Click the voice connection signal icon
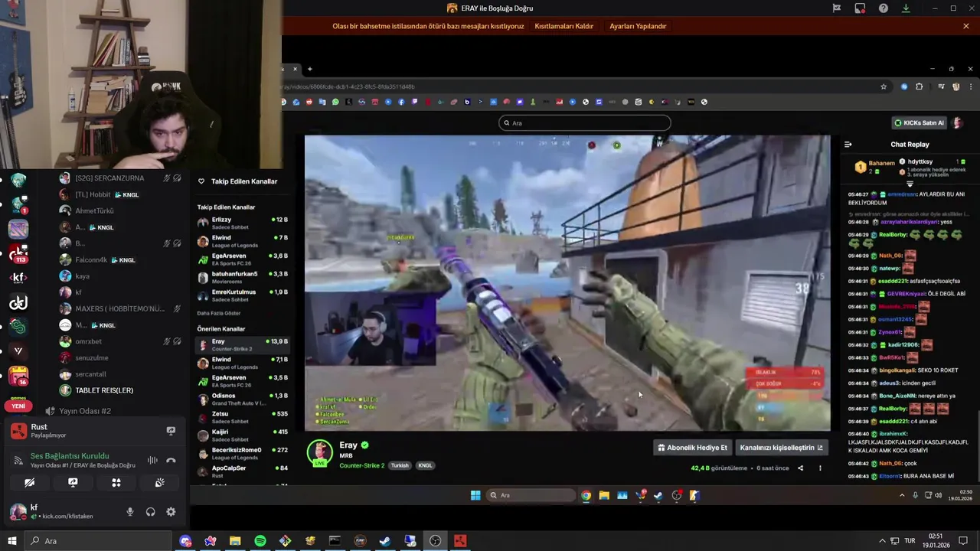Viewport: 980px width, 551px height. (18, 460)
